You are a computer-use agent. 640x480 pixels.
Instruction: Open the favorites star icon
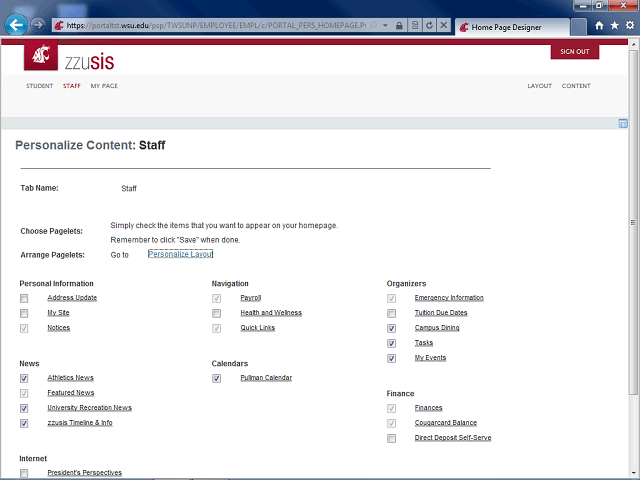[614, 25]
